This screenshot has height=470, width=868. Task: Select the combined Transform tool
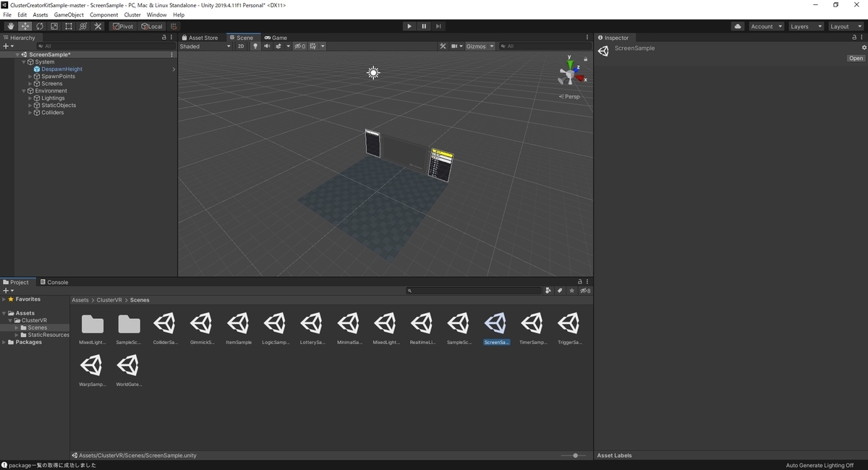[x=82, y=26]
